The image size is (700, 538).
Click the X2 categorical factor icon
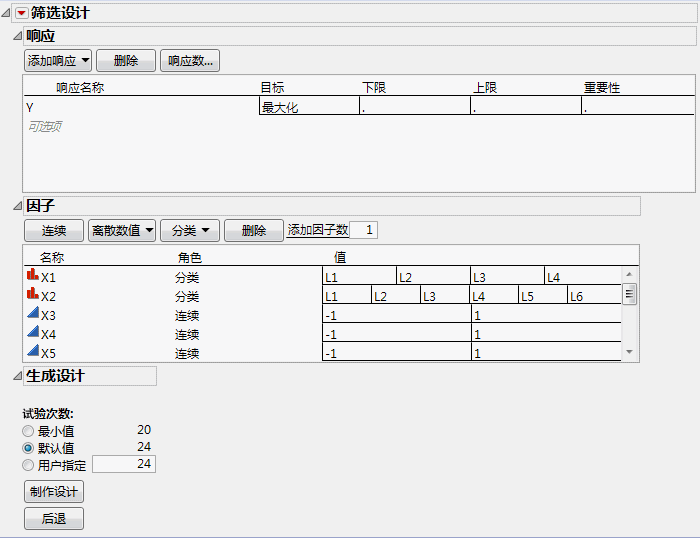click(33, 293)
